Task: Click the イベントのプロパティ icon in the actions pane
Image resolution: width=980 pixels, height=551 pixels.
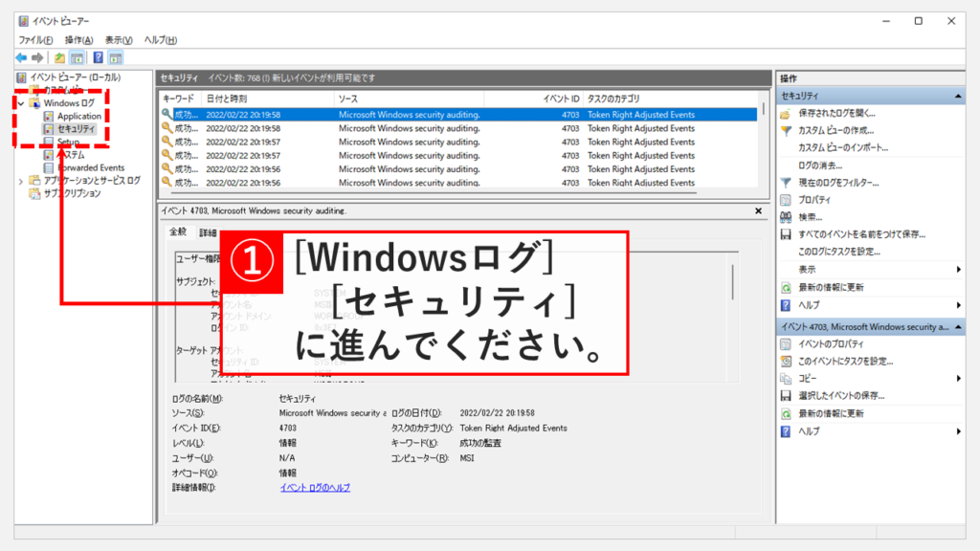Action: [786, 344]
